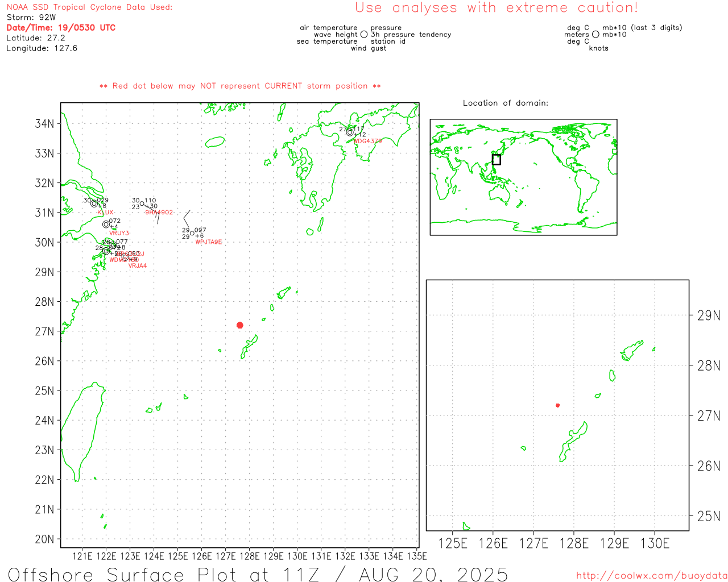This screenshot has width=728, height=582.
Task: Click the 27N label on main map axis
Action: (44, 331)
